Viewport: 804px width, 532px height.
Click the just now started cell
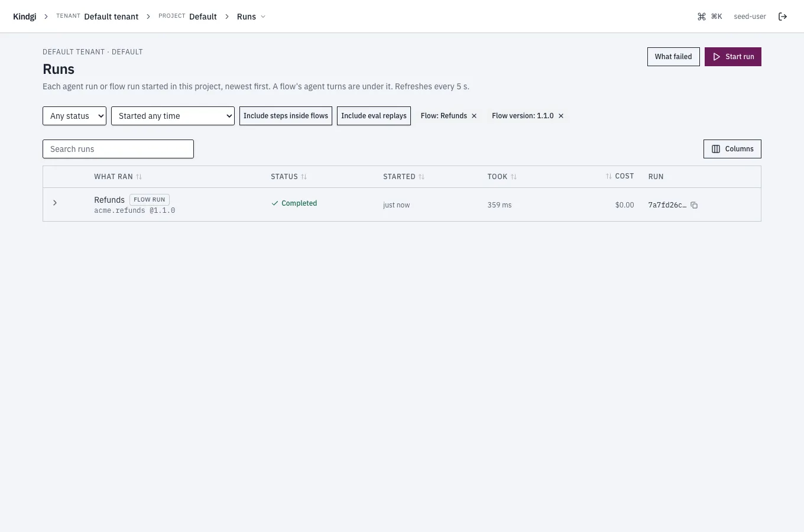pyautogui.click(x=396, y=205)
